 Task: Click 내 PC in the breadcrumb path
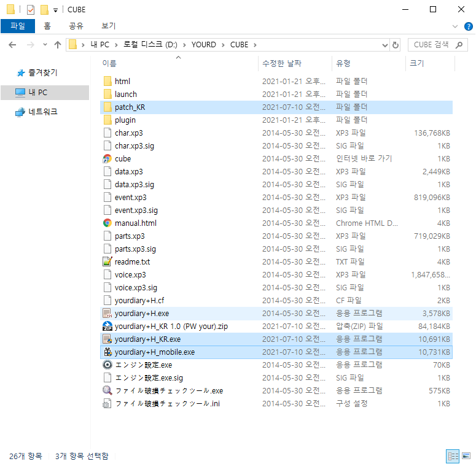(100, 45)
